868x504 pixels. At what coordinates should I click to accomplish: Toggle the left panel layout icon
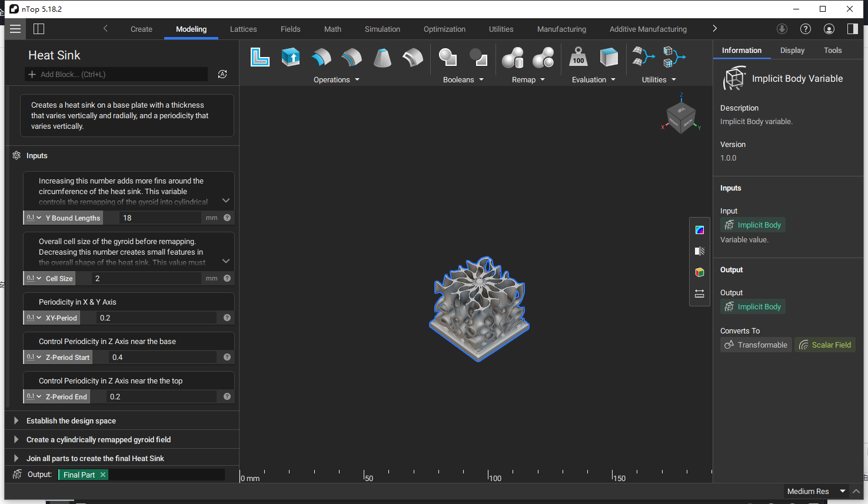[39, 29]
